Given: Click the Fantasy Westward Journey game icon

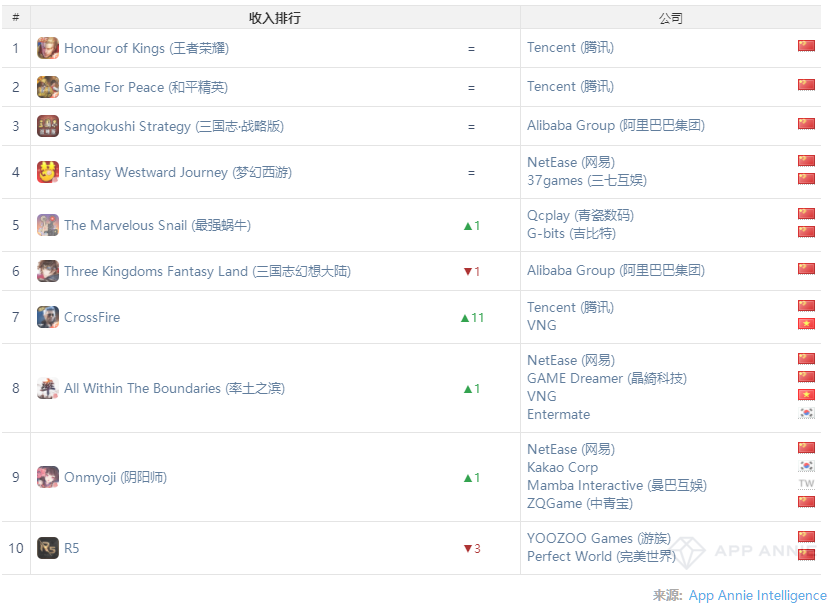Looking at the screenshot, I should pos(48,172).
